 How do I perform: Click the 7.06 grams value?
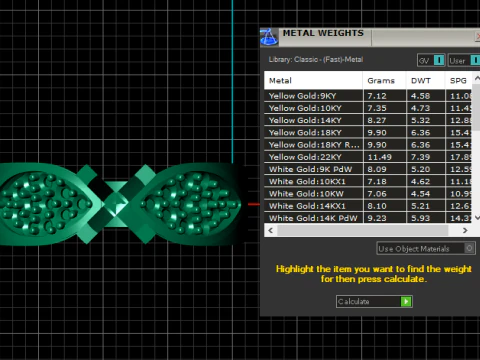pos(377,194)
